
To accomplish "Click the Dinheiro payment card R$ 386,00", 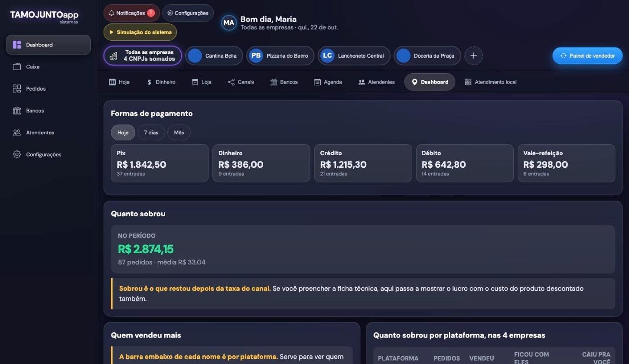I will 261,163.
